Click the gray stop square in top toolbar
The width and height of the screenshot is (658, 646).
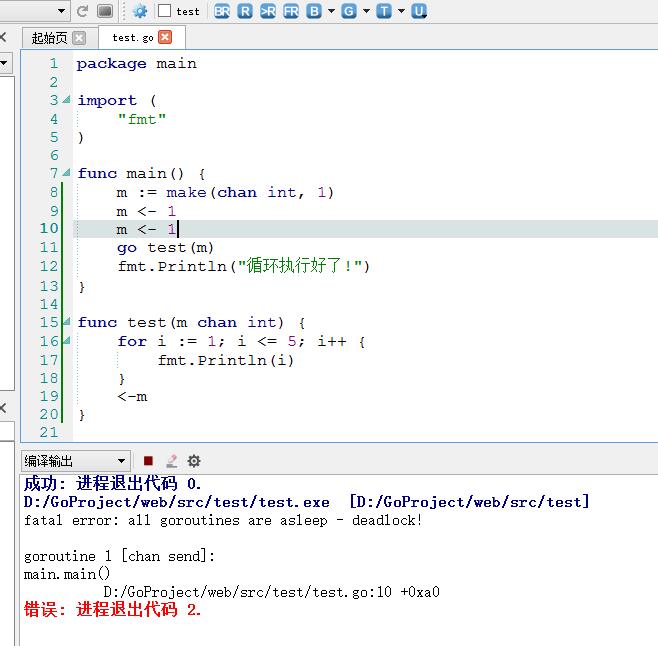coord(105,11)
